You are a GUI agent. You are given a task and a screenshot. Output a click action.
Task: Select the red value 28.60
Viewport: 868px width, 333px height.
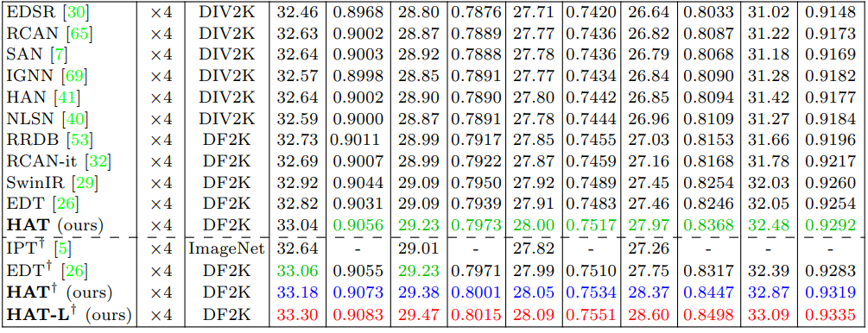click(x=649, y=314)
